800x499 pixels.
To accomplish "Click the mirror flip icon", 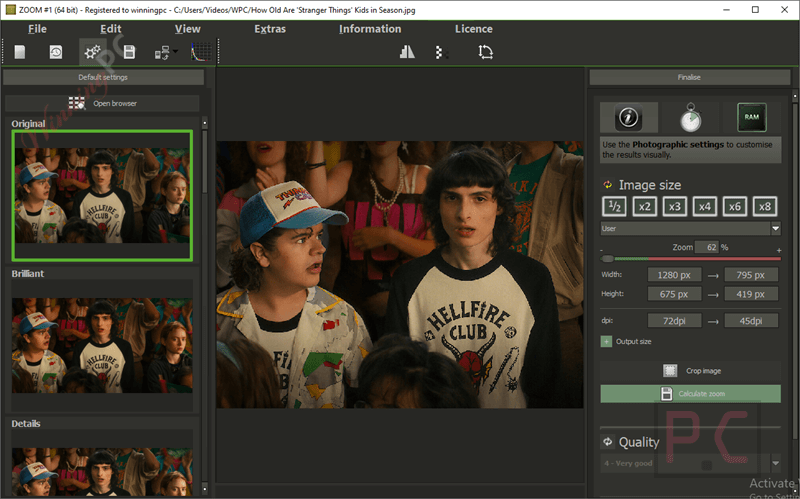I will point(407,52).
